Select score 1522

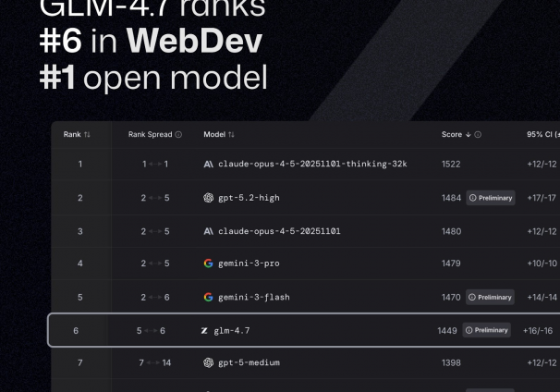[451, 165]
